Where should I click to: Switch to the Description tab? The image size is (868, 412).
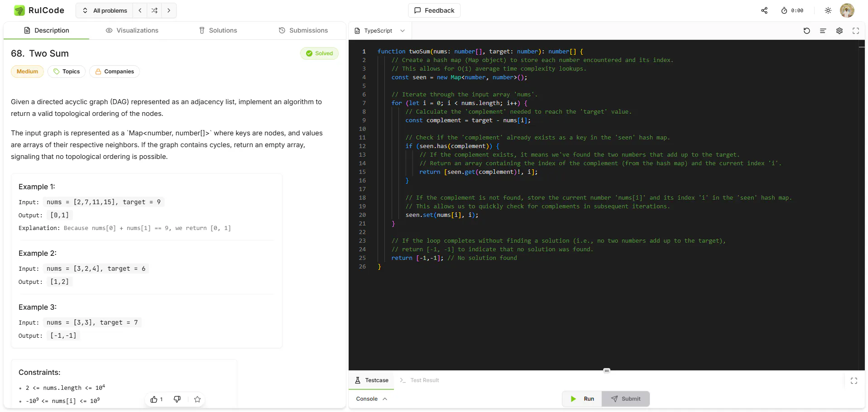[47, 30]
